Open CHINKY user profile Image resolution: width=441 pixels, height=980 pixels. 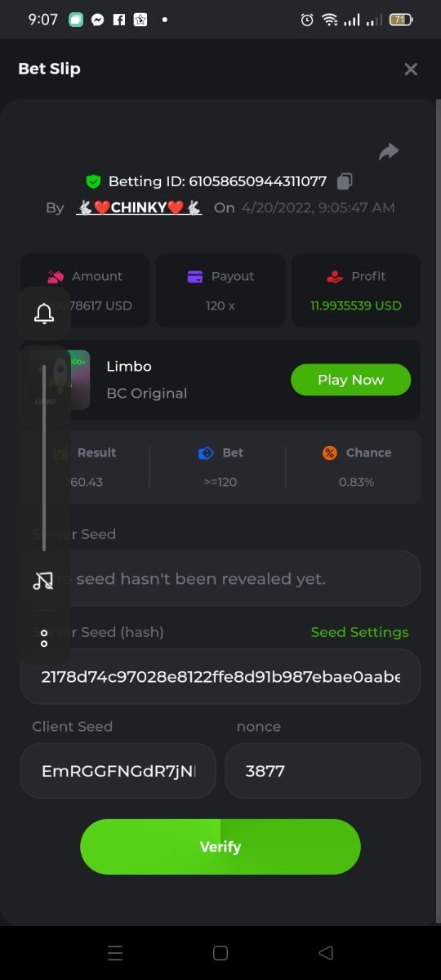click(139, 207)
